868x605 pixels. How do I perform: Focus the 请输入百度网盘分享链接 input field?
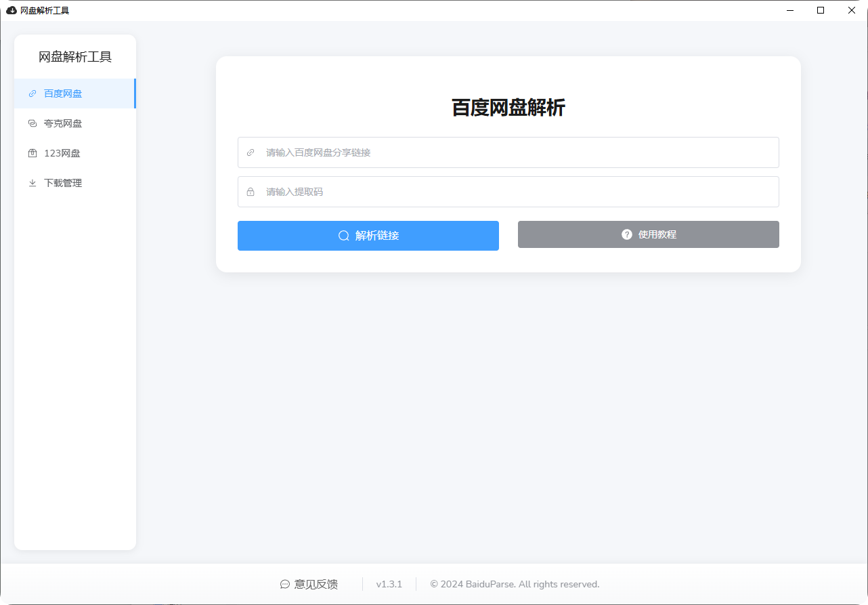pos(508,152)
